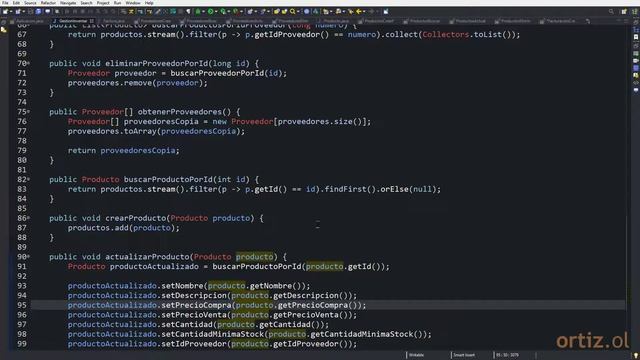Expand the Search toolbar dropdown arrow
The image size is (640, 360).
298,11
